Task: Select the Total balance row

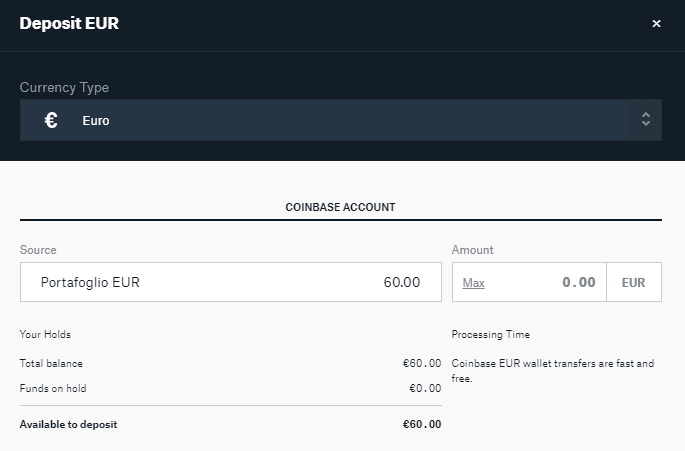Action: click(x=231, y=363)
